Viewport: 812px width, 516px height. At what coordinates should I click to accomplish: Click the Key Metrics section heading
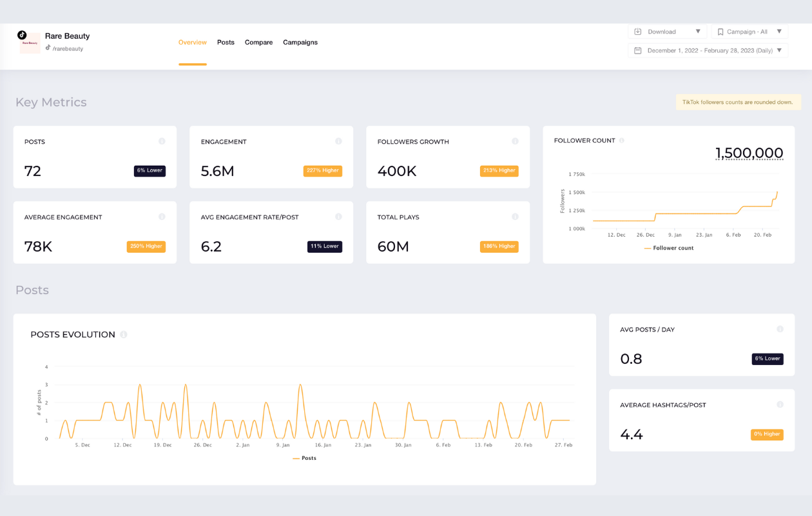(x=51, y=103)
